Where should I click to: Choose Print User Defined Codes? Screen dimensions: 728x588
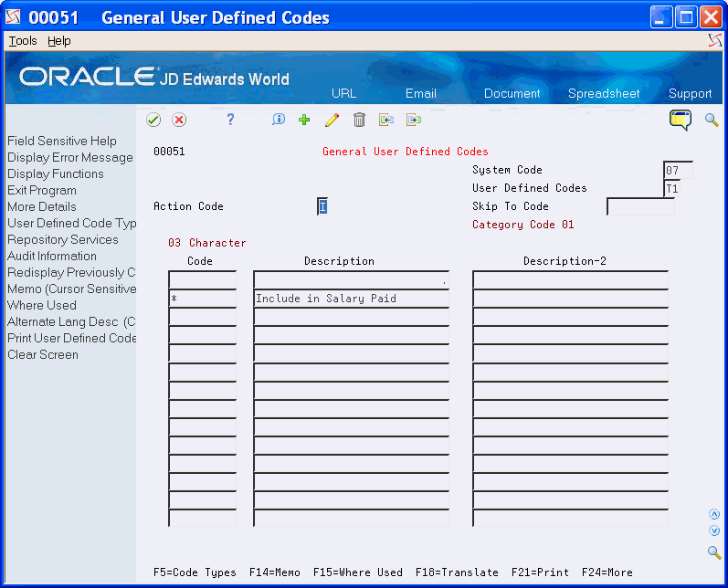(x=72, y=338)
